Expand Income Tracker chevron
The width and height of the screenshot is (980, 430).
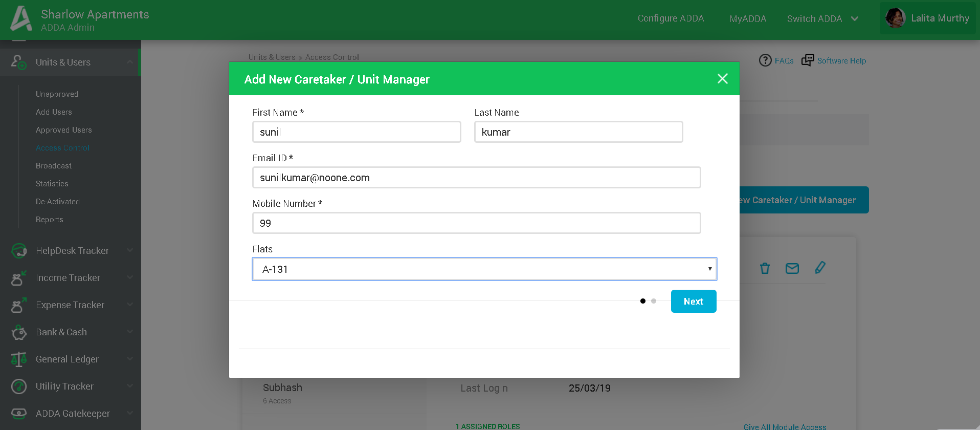point(130,277)
